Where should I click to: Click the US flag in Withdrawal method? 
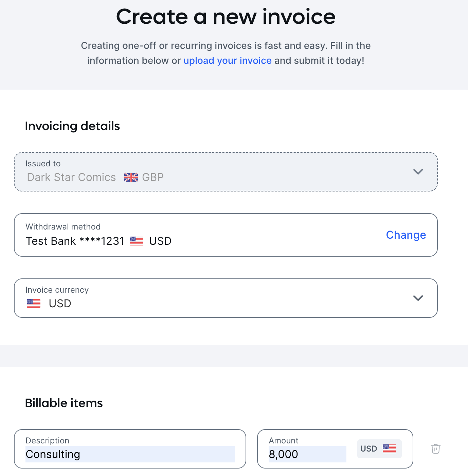click(x=137, y=241)
